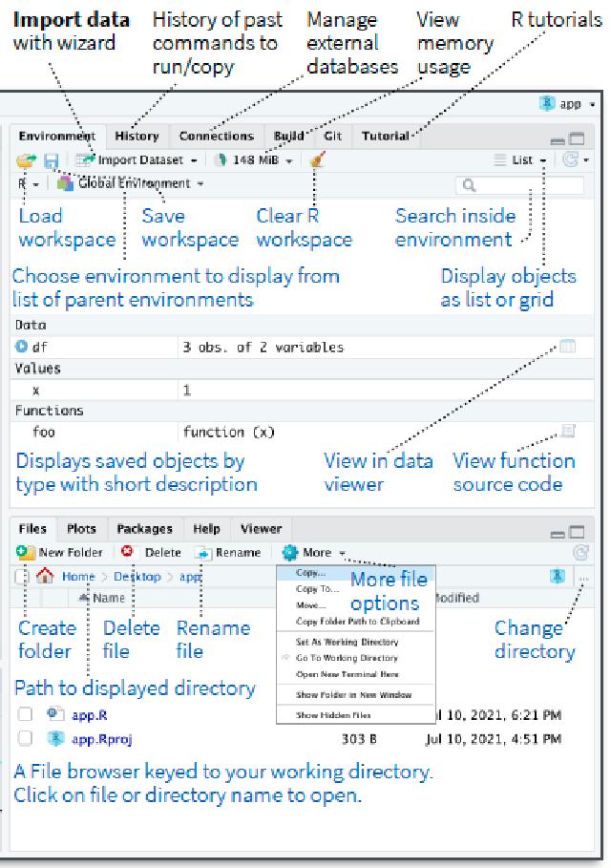Click the More gear icon
Image resolution: width=611 pixels, height=868 pixels.
pos(290,552)
